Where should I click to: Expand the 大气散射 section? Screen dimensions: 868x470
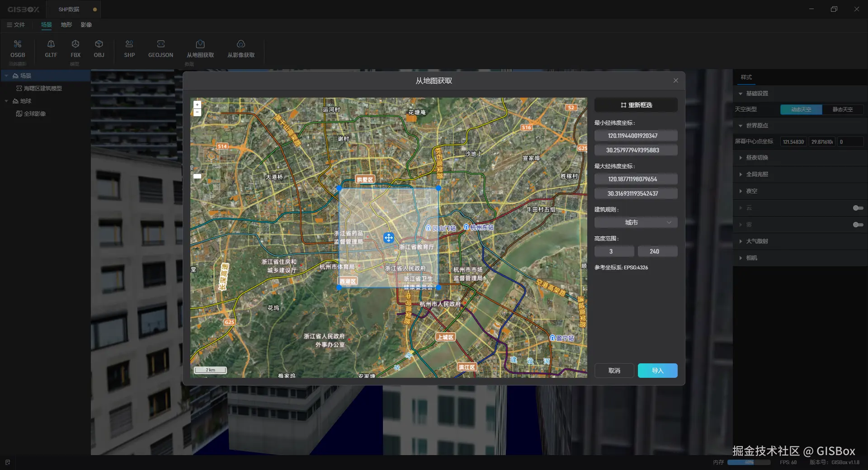[x=741, y=241]
